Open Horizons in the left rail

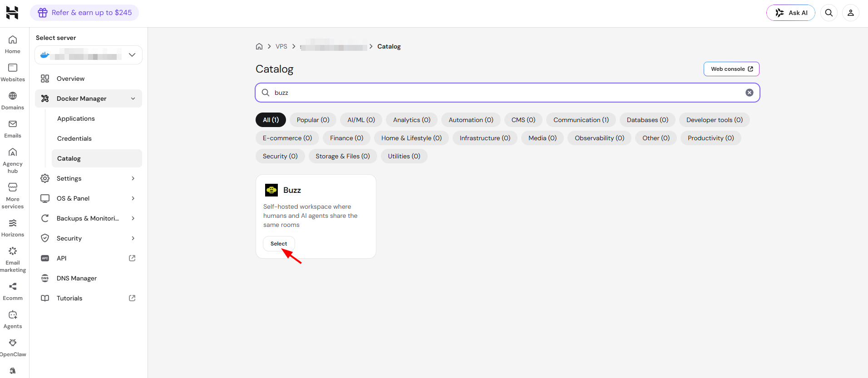13,228
